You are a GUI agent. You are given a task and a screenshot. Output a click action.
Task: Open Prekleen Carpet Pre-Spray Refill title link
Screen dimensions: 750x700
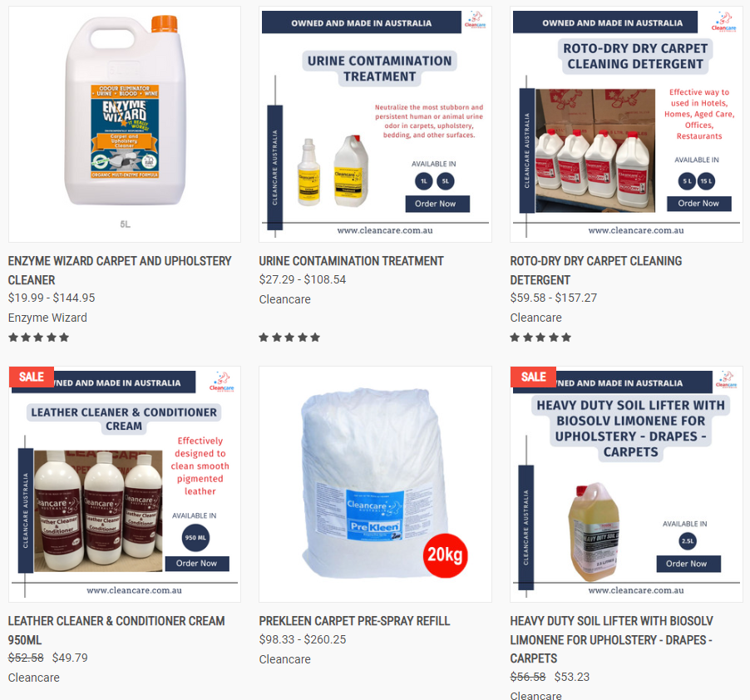354,621
